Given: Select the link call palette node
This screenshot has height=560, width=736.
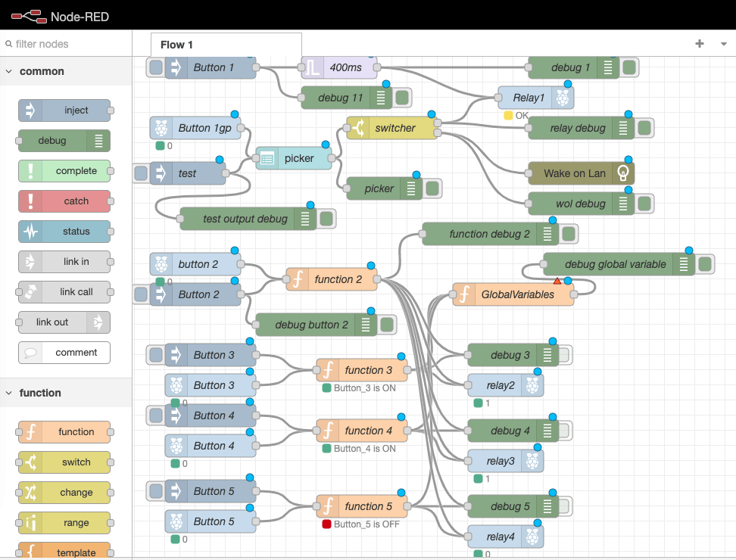Looking at the screenshot, I should coord(64,291).
